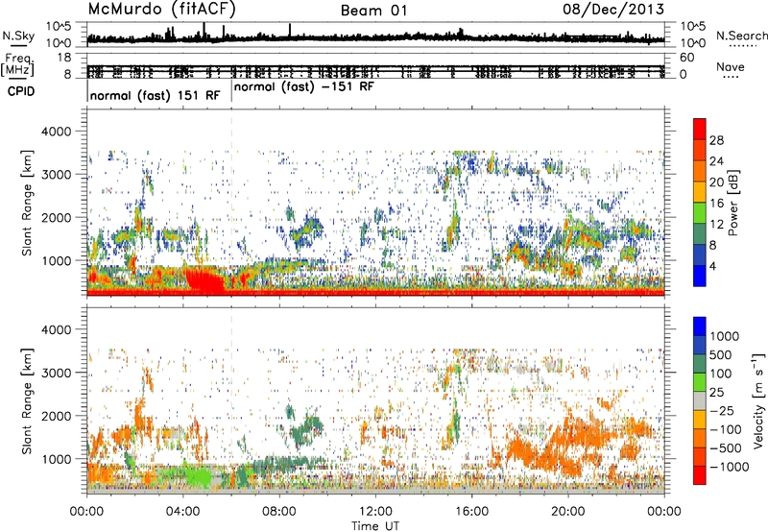Click the N.Search legend label
This screenshot has height=532, width=768.
741,36
